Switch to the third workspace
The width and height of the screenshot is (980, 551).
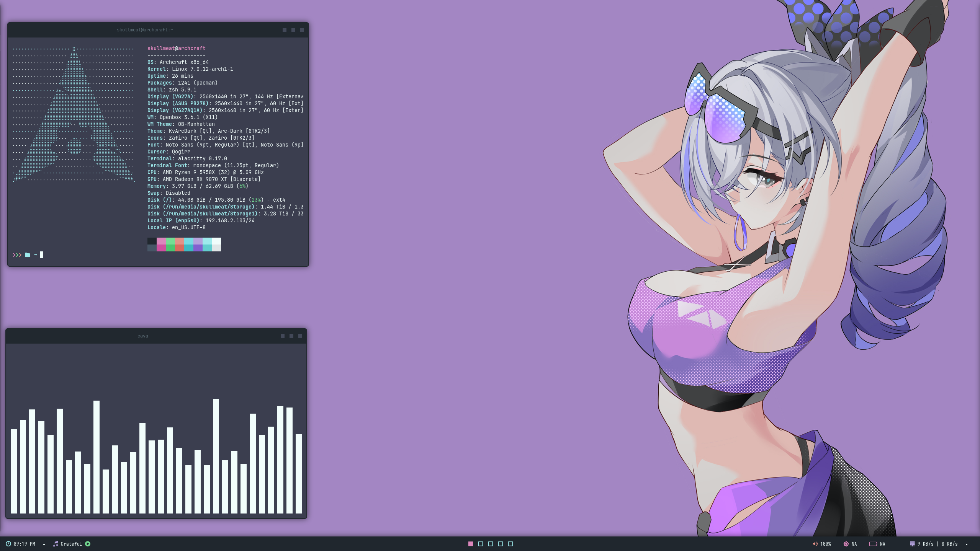click(x=491, y=544)
